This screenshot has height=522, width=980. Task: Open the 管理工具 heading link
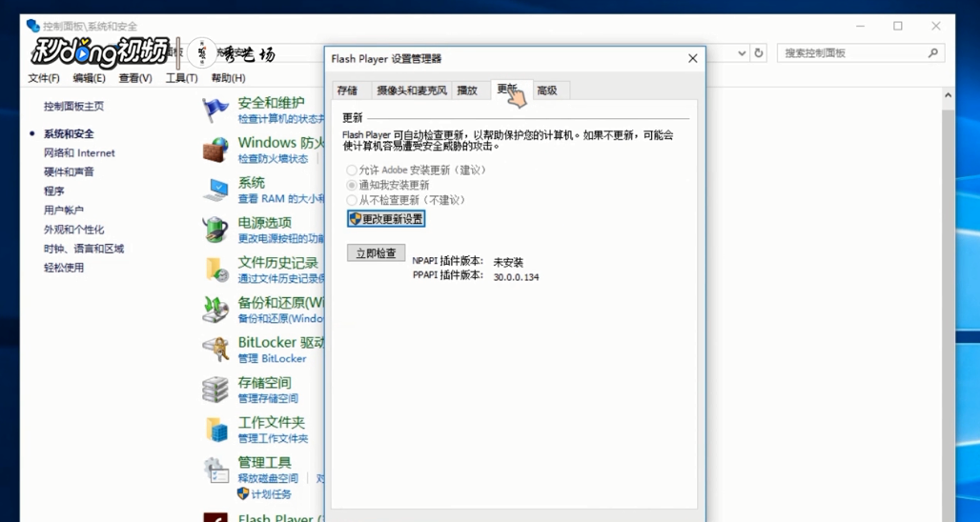tap(264, 463)
